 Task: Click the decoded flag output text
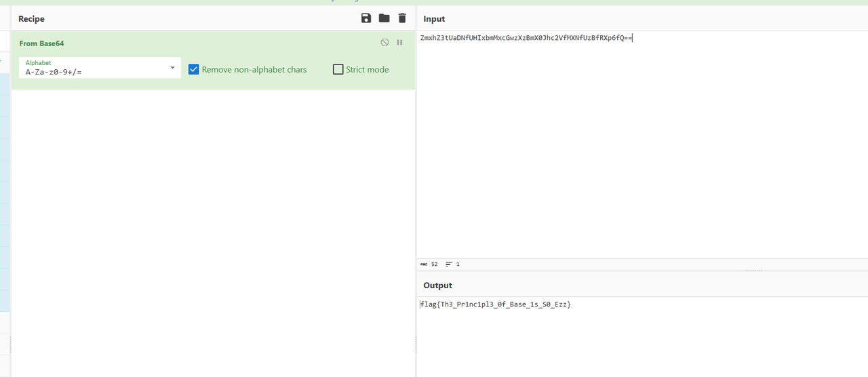[496, 305]
